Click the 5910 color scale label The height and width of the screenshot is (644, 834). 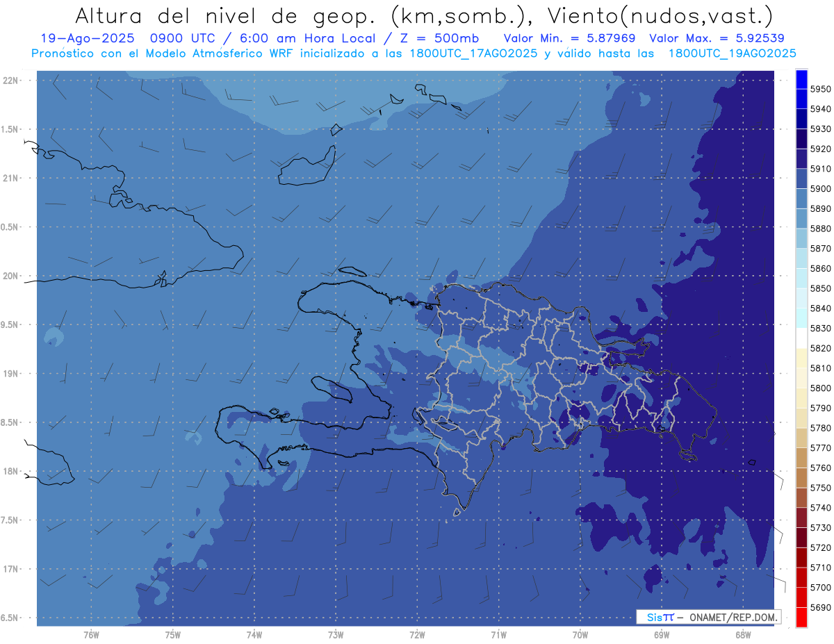(820, 169)
